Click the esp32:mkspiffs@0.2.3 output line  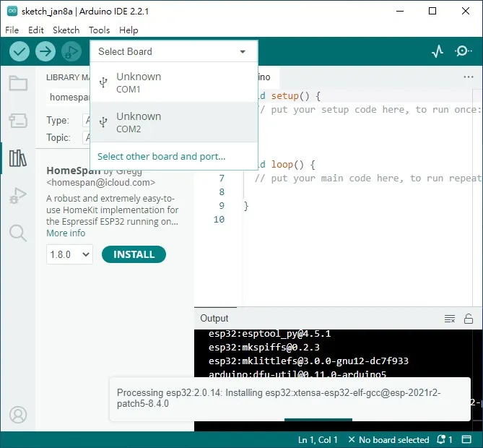pos(264,348)
